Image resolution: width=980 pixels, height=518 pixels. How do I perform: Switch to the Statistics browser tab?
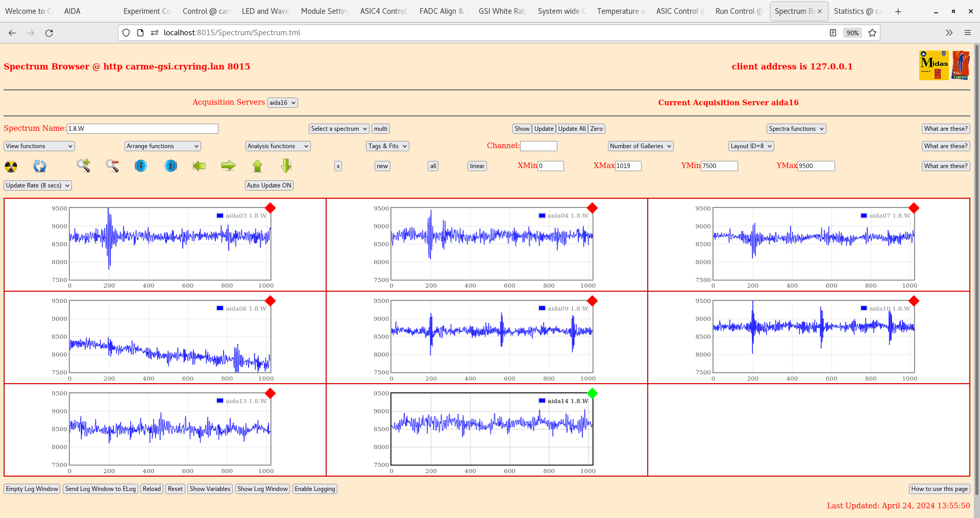(857, 11)
